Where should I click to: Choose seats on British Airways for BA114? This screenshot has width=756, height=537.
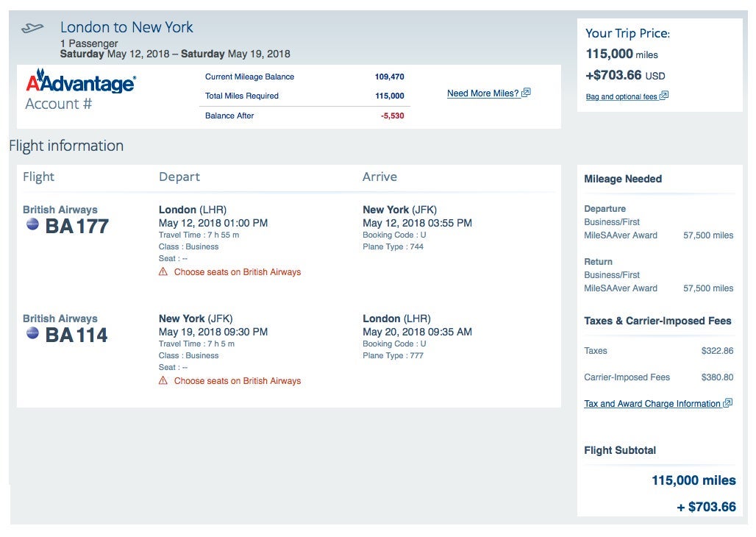(237, 381)
